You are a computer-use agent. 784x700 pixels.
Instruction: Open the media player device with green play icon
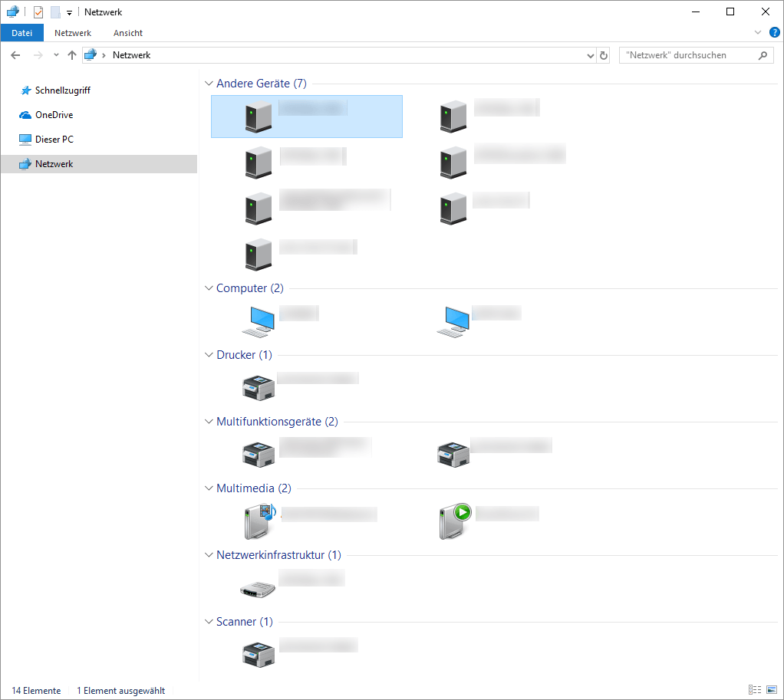454,521
